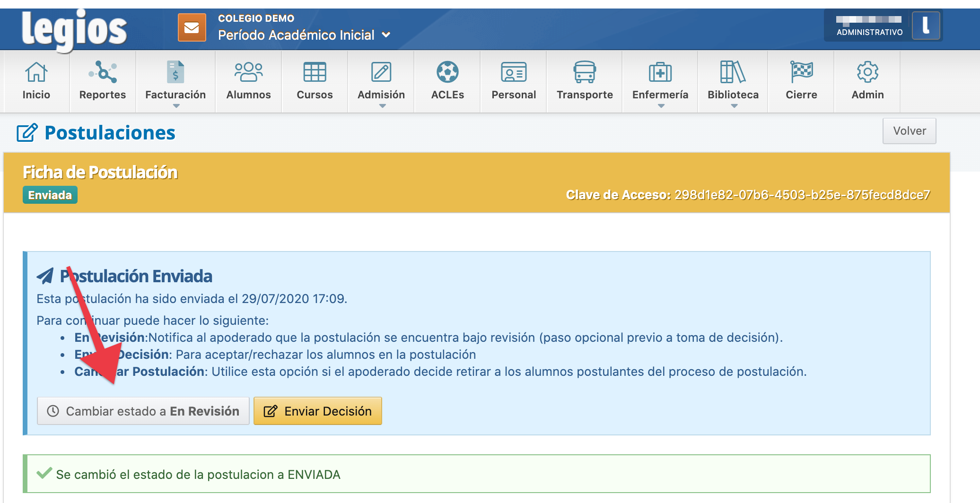Open the Reportes section icon

103,72
